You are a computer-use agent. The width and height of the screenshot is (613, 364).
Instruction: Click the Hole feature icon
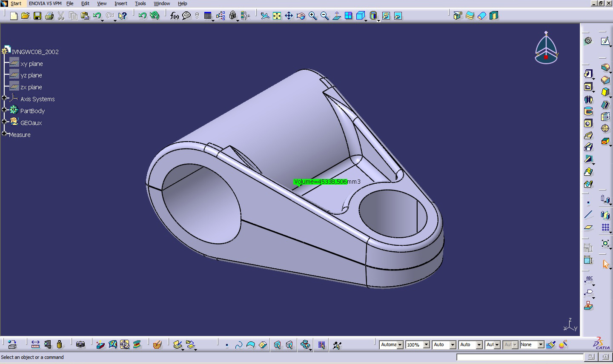pos(588,123)
